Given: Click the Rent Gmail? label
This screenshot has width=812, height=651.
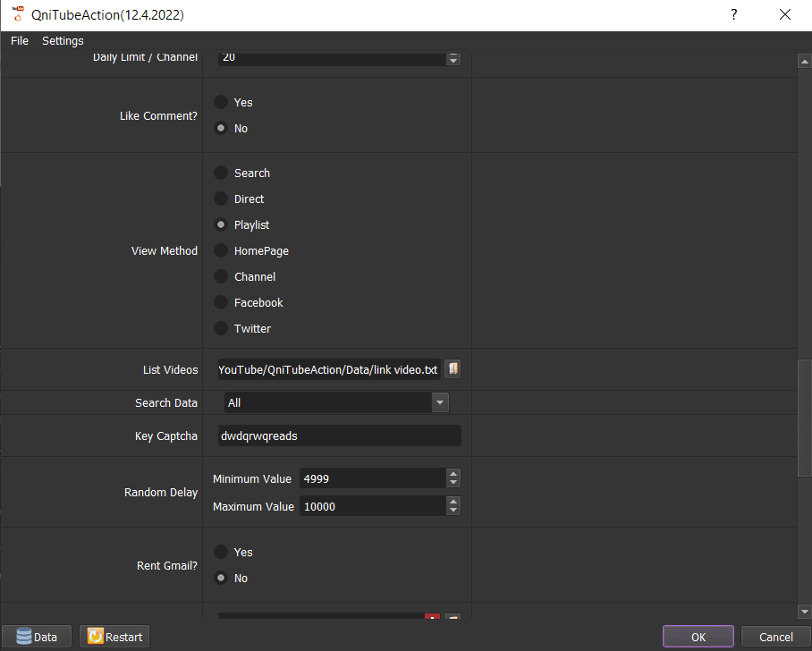Looking at the screenshot, I should pyautogui.click(x=166, y=565).
